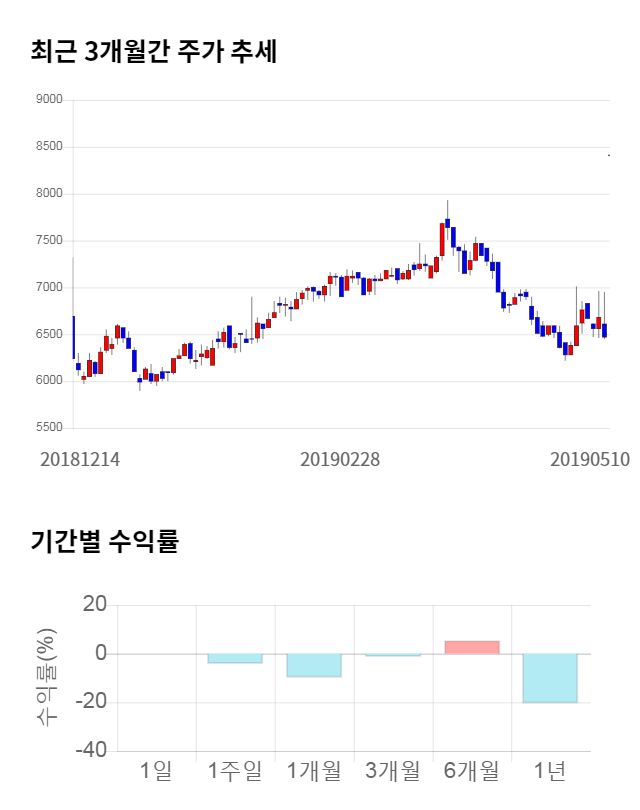Viewport: 640px width, 810px height.
Task: Click the 20190510 end date label
Action: [590, 460]
